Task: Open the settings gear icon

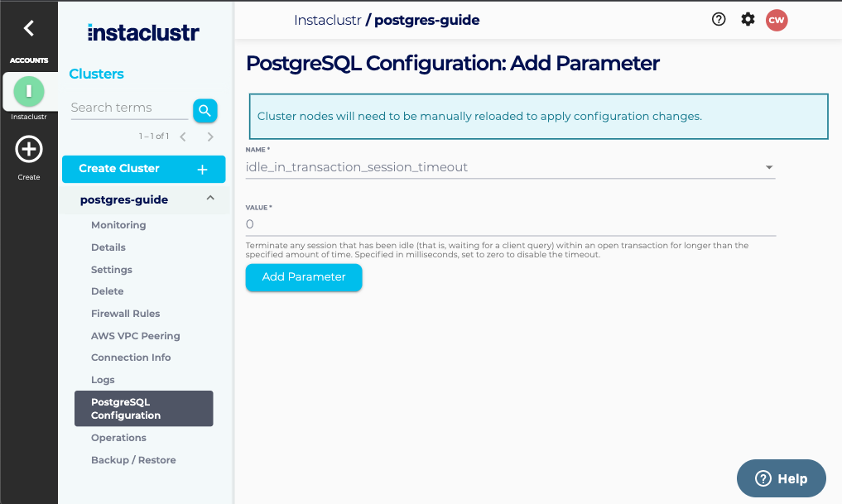Action: click(748, 20)
